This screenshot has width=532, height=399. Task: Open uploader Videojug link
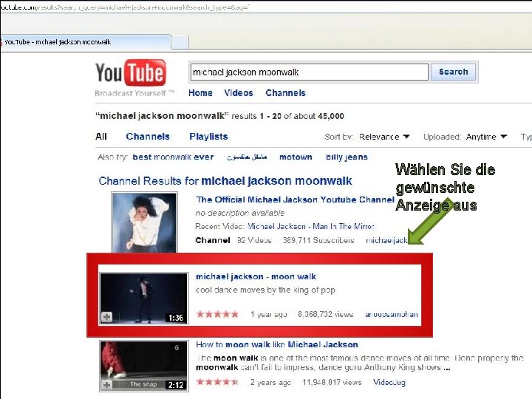[x=389, y=383]
